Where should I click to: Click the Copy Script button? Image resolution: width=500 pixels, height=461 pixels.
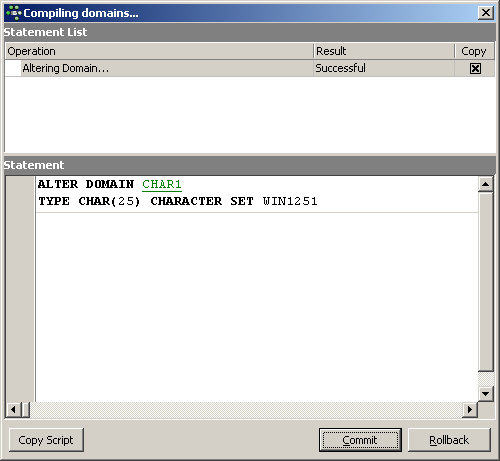(46, 440)
